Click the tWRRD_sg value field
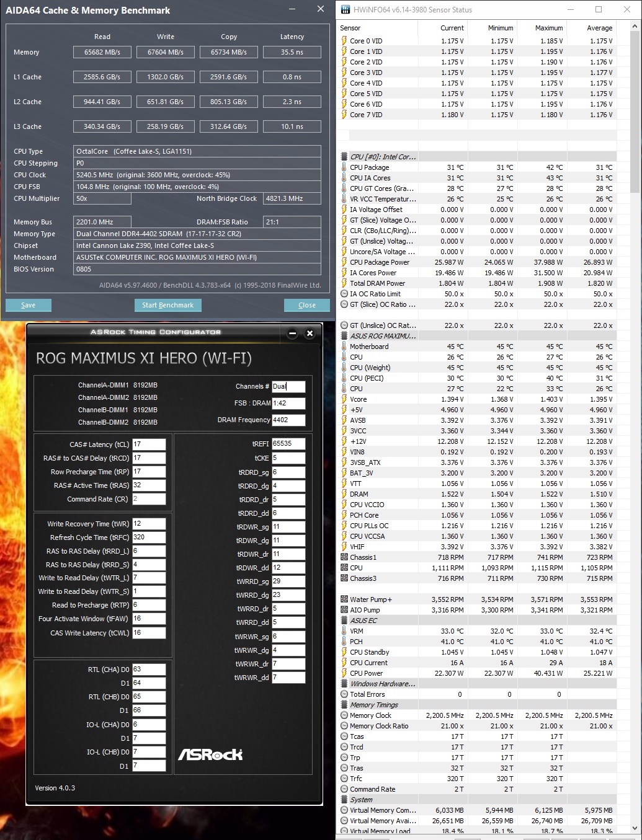The height and width of the screenshot is (840, 642). tap(288, 581)
